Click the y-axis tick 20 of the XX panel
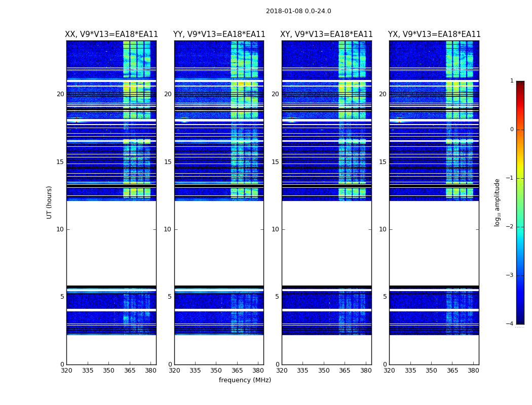 click(60, 94)
